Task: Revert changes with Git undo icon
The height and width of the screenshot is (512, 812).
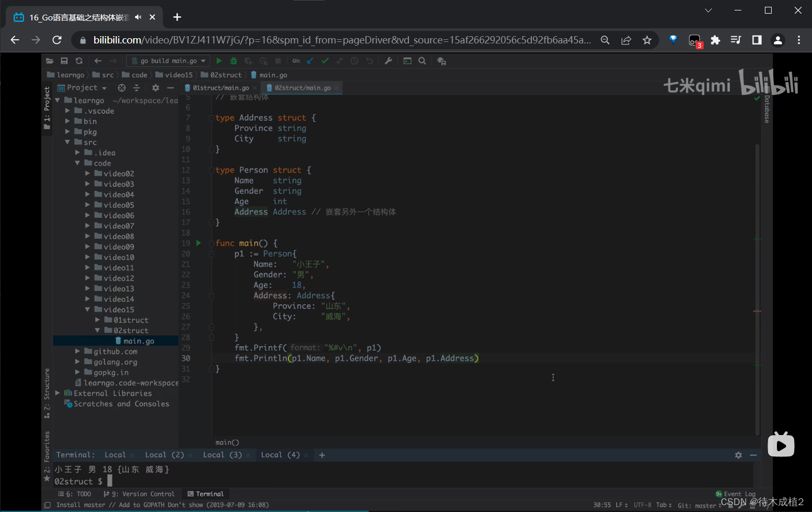Action: (370, 61)
